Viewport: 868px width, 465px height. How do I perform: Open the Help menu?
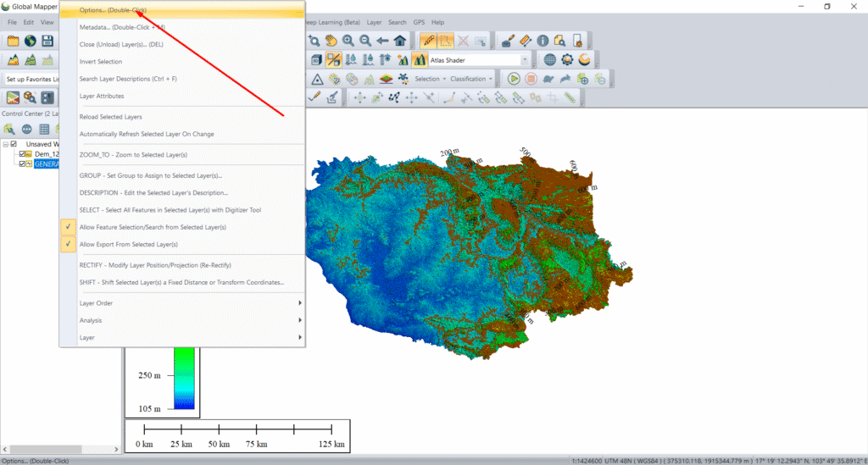[x=437, y=22]
